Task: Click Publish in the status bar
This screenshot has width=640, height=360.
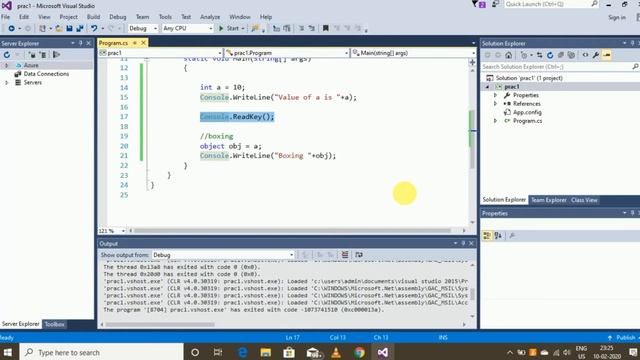Action: point(625,338)
